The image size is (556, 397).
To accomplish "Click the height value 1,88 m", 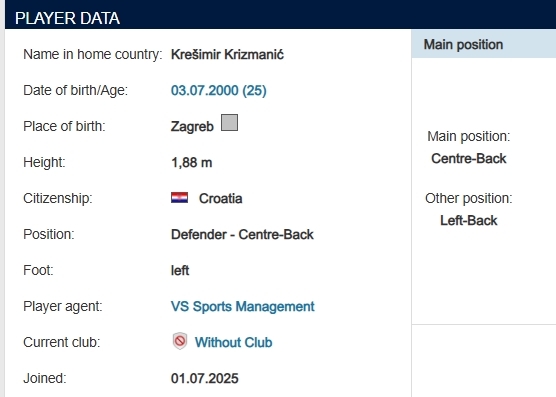I will point(191,163).
